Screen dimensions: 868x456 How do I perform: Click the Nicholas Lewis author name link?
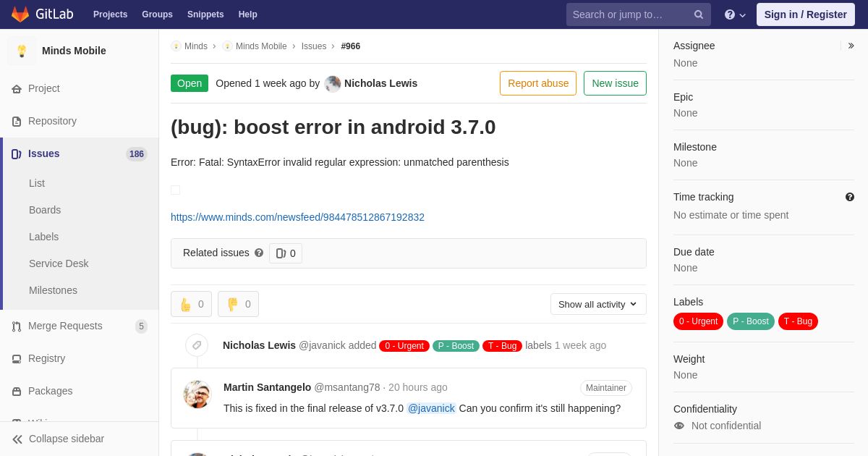pyautogui.click(x=380, y=83)
